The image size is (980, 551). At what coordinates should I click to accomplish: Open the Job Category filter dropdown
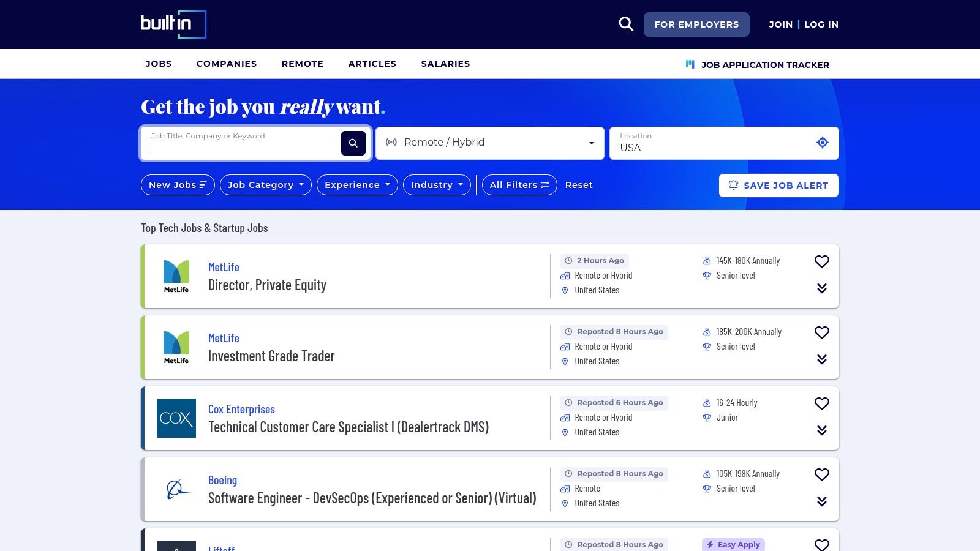coord(266,185)
